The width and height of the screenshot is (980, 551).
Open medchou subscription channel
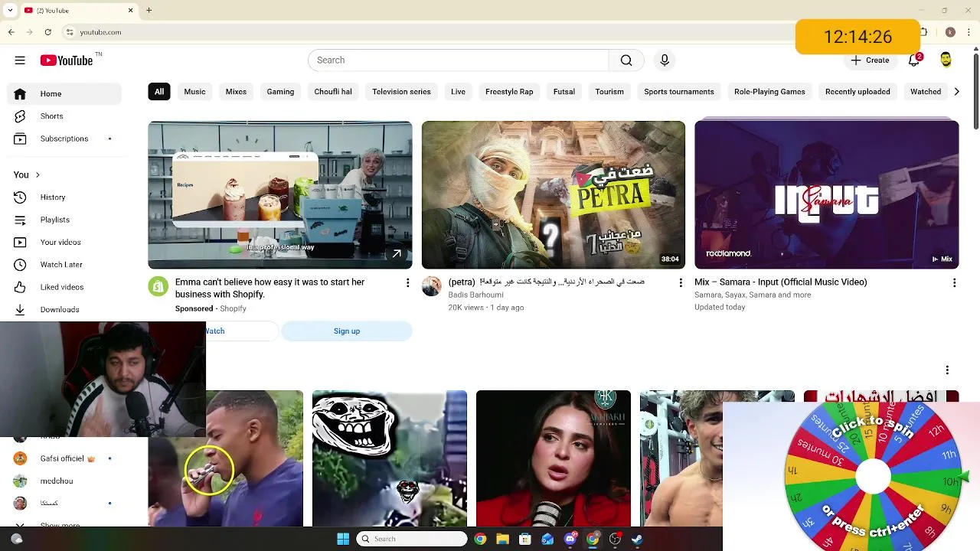[x=64, y=481]
